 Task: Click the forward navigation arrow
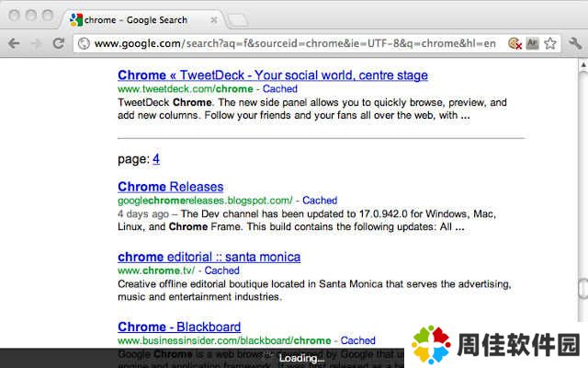pyautogui.click(x=36, y=43)
